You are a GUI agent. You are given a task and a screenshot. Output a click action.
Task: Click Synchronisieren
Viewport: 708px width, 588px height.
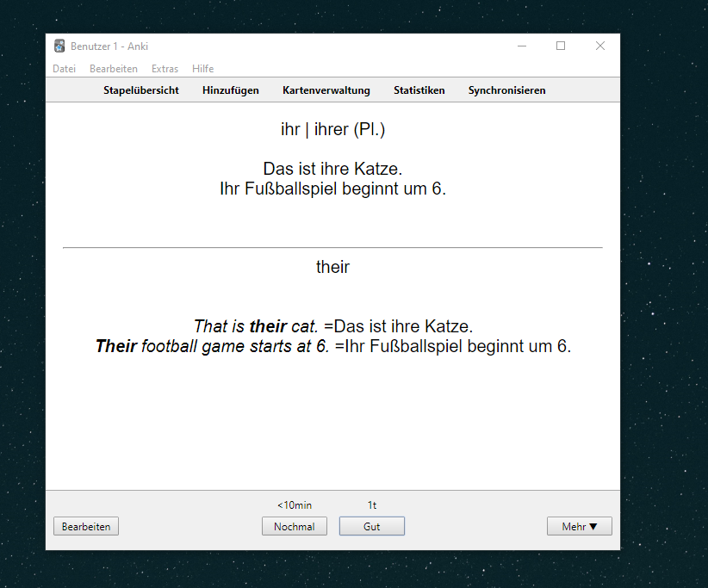click(x=506, y=90)
